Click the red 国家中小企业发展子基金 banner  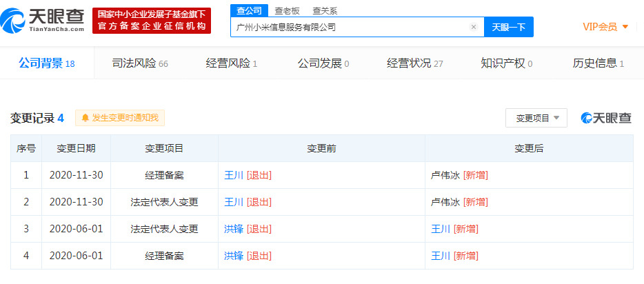[152, 21]
